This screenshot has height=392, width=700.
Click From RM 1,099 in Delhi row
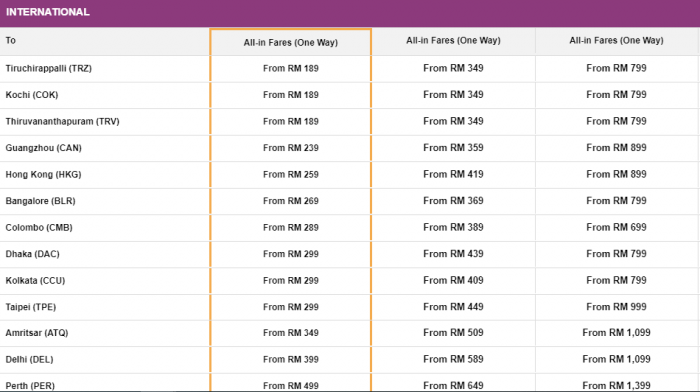(x=616, y=359)
